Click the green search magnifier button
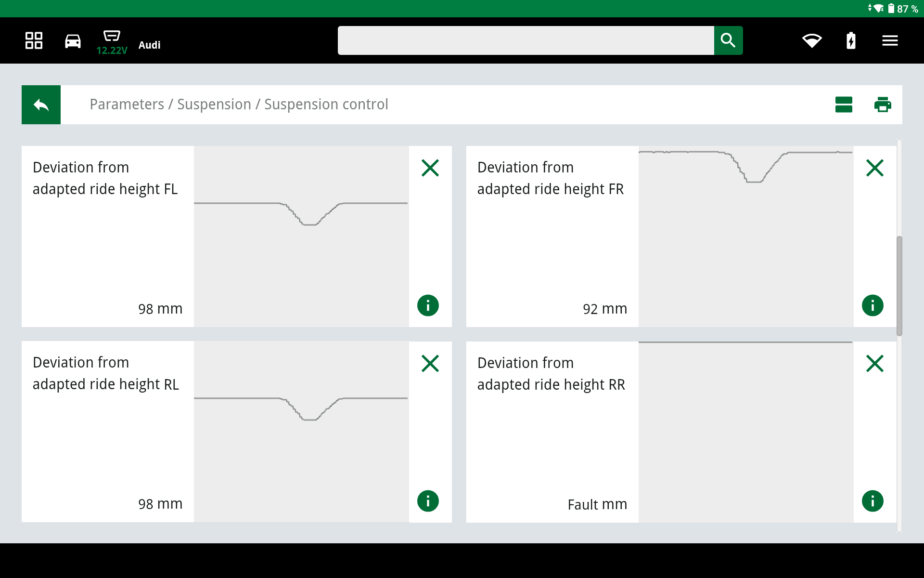924x578 pixels. click(728, 40)
